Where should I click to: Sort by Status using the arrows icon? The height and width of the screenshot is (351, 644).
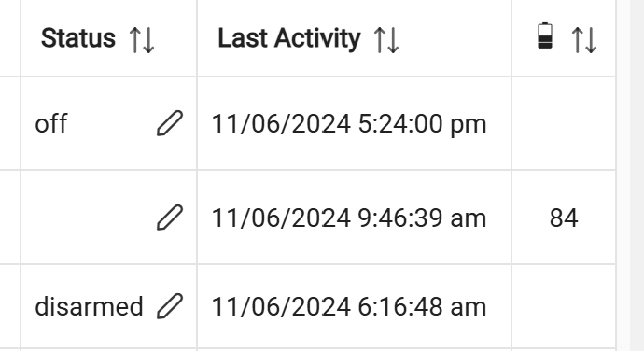coord(142,40)
